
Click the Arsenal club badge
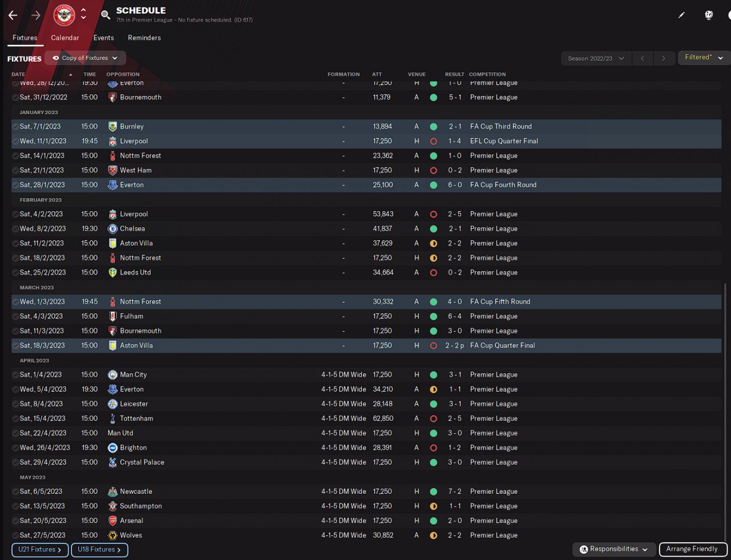coord(113,521)
